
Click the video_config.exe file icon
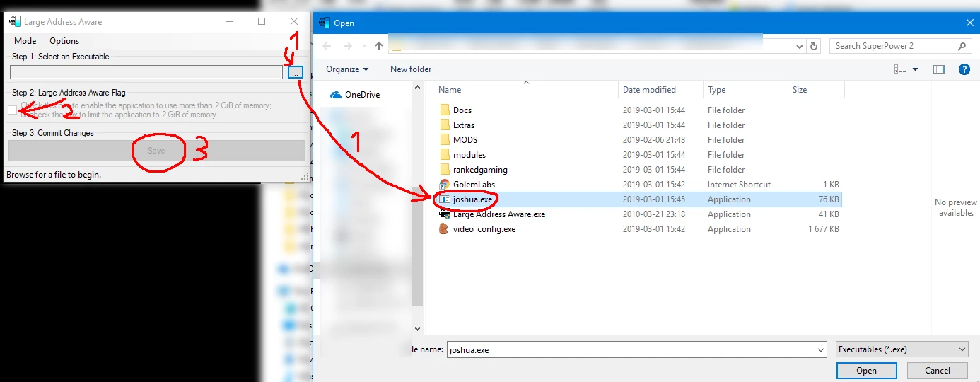pos(445,229)
